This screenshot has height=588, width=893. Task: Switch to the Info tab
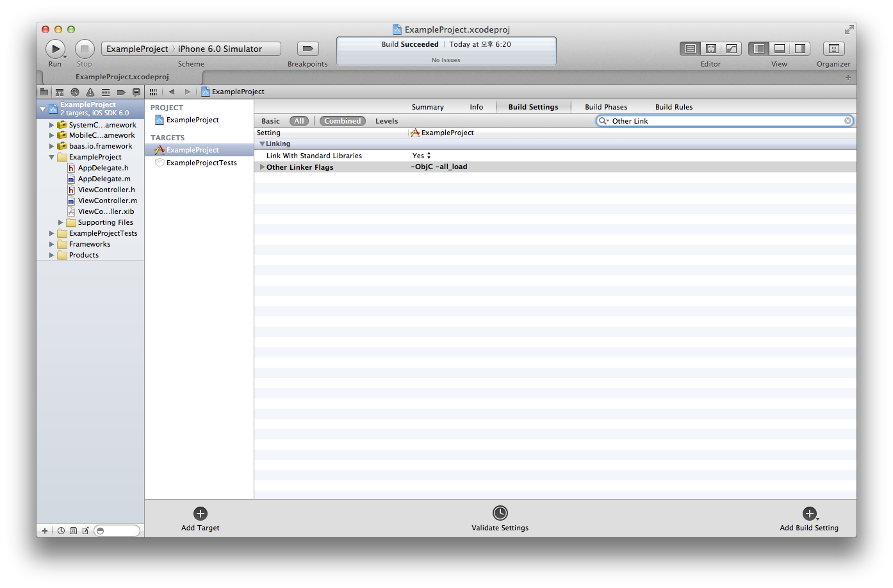(x=477, y=107)
